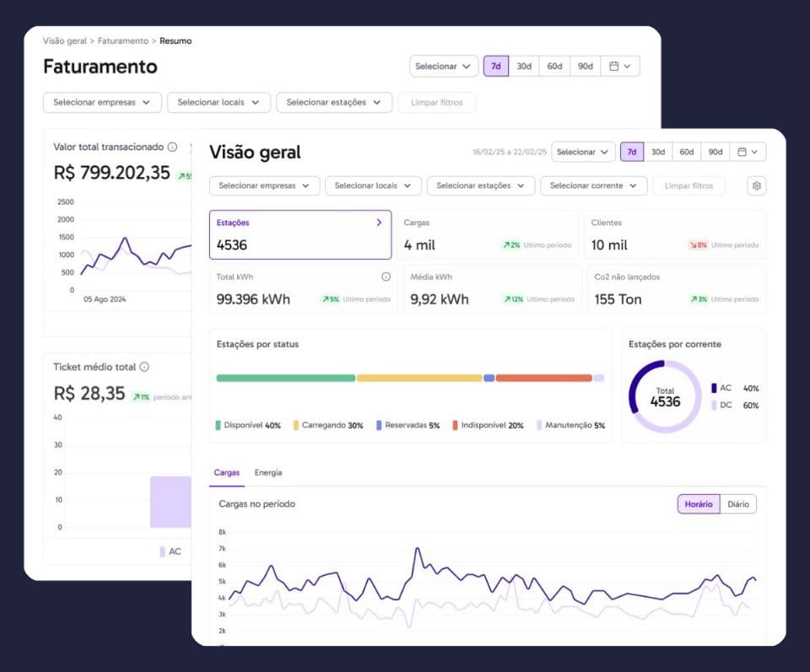Switch the chart to Diário view
This screenshot has width=810, height=672.
[x=737, y=503]
